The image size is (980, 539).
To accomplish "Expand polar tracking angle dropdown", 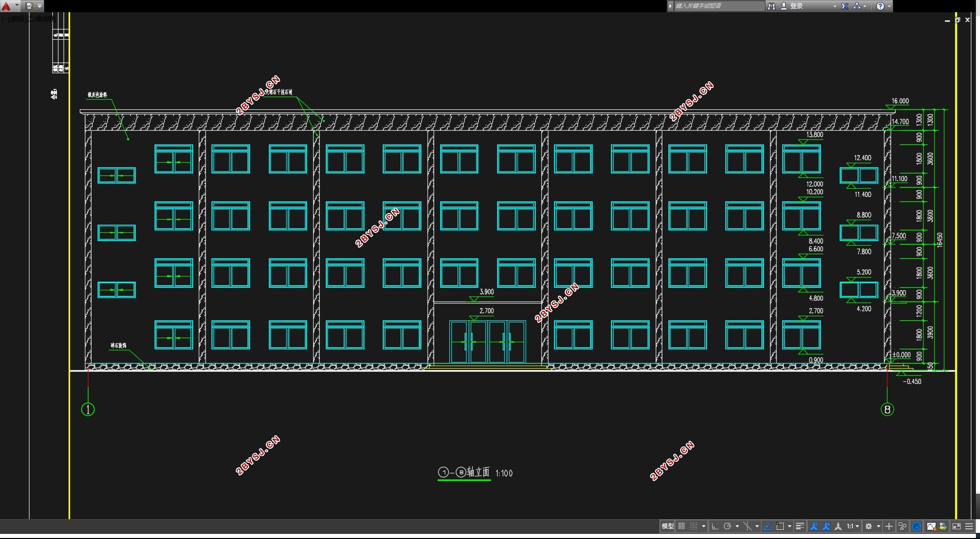I will (x=737, y=526).
